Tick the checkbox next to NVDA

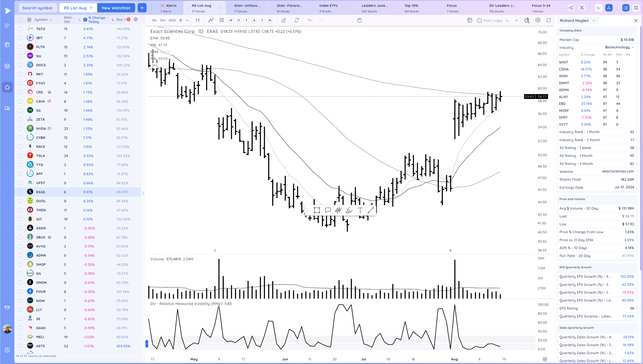21,129
